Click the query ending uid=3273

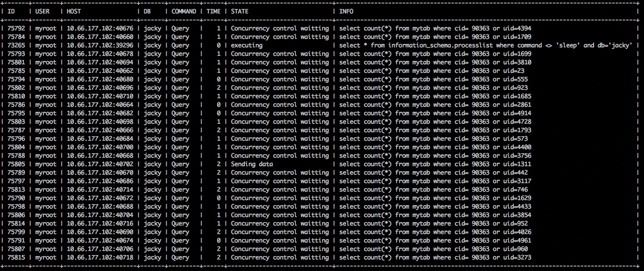[x=435, y=258]
